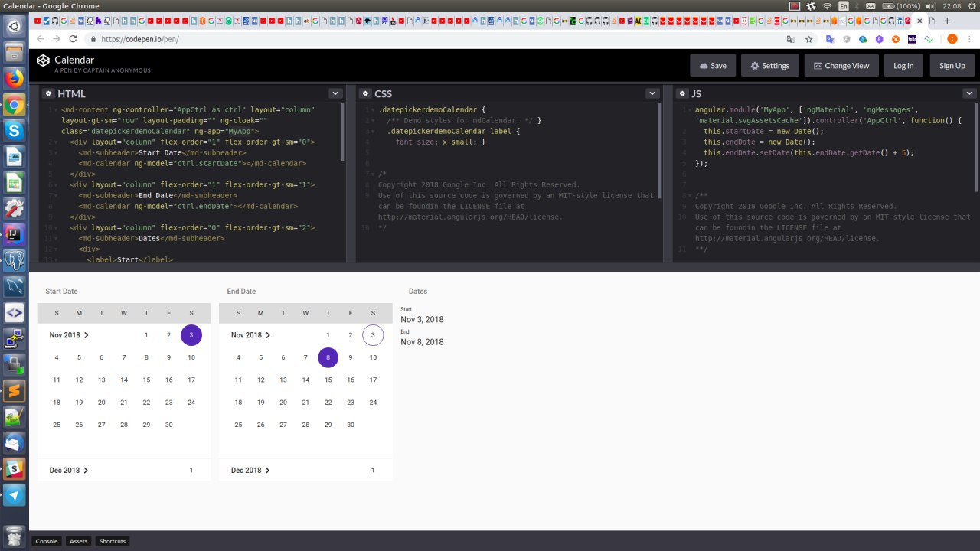Screen dimensions: 980x551
Task: Click the CSS editor scrollbar
Action: tap(659, 150)
